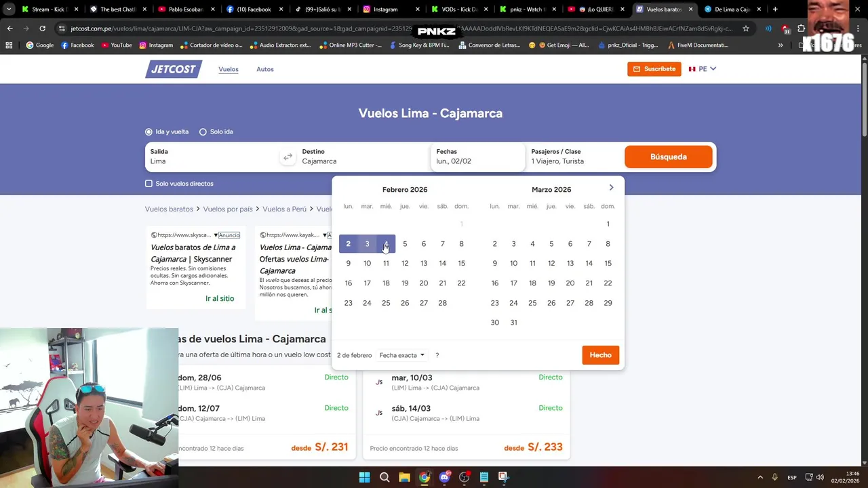This screenshot has width=868, height=488.
Task: Open Vuelos por país breadcrumb link
Action: 228,209
